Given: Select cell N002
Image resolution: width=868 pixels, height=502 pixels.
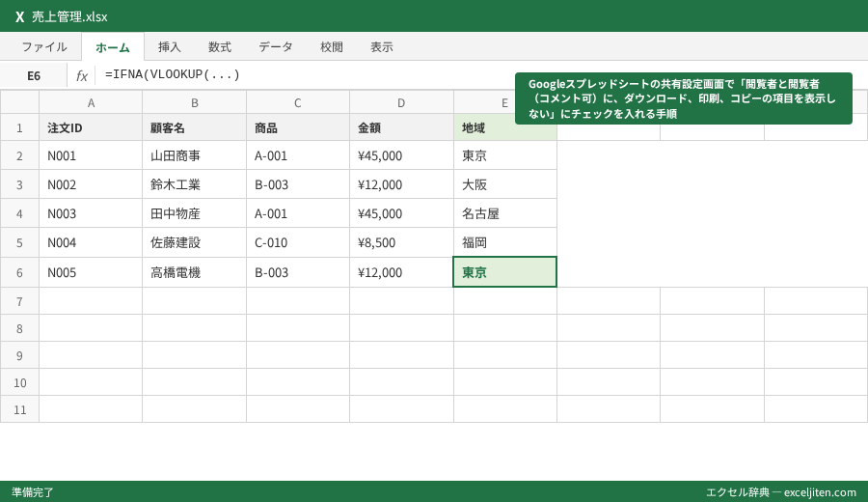Looking at the screenshot, I should click(x=91, y=184).
